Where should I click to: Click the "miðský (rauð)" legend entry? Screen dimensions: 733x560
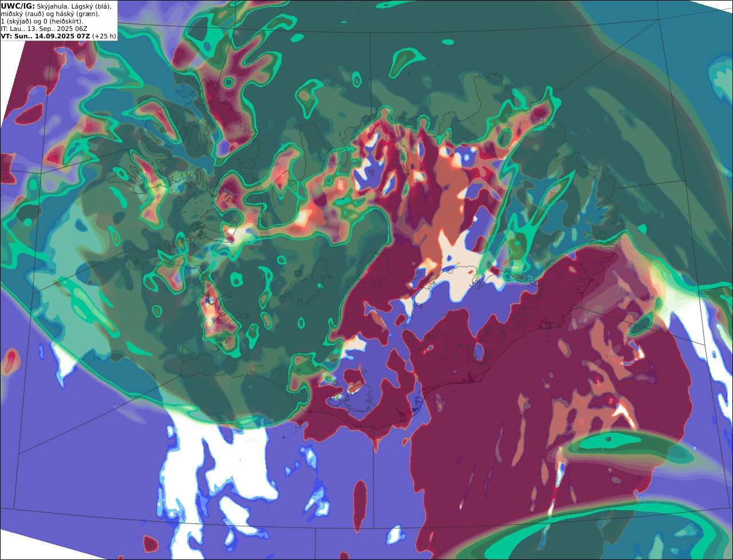pyautogui.click(x=22, y=14)
